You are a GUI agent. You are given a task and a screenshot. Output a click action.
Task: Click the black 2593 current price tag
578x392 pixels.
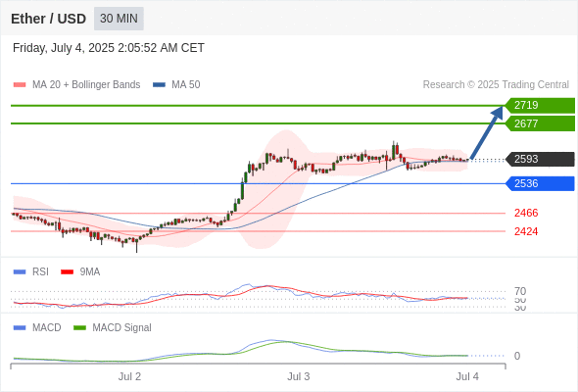pos(540,160)
